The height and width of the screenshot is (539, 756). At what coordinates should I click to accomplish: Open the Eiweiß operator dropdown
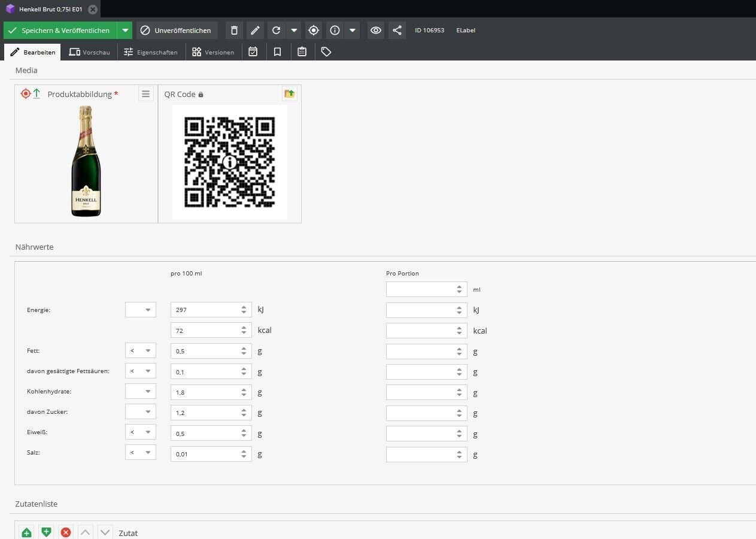pyautogui.click(x=141, y=432)
